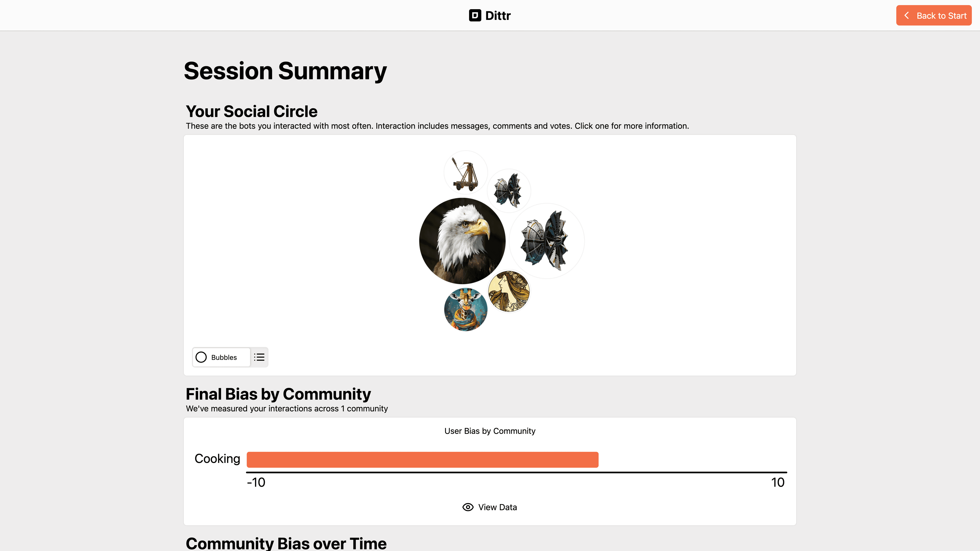The image size is (980, 551).
Task: Click the circle icon in Bubbles toggle
Action: pyautogui.click(x=201, y=357)
